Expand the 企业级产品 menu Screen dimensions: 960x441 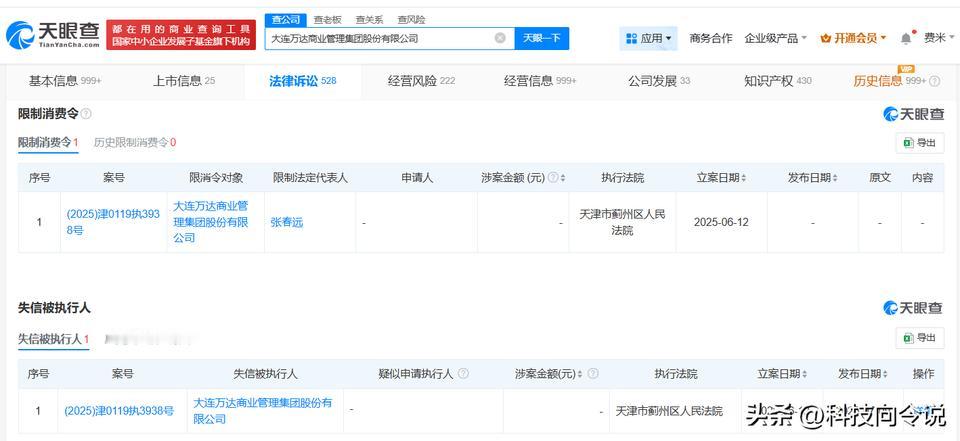[776, 39]
